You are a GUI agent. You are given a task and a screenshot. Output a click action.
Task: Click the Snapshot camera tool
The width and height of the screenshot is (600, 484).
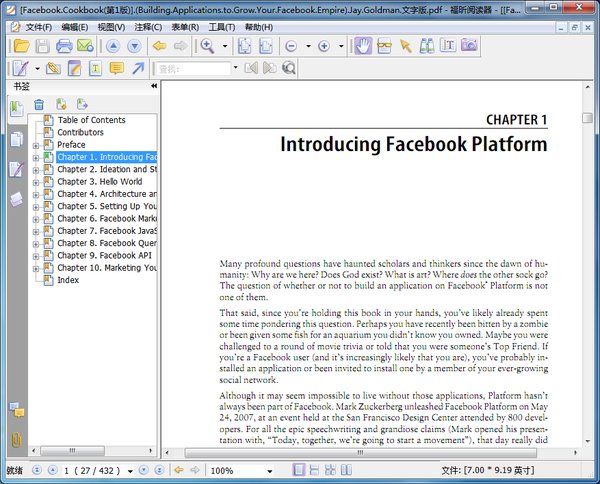[468, 46]
